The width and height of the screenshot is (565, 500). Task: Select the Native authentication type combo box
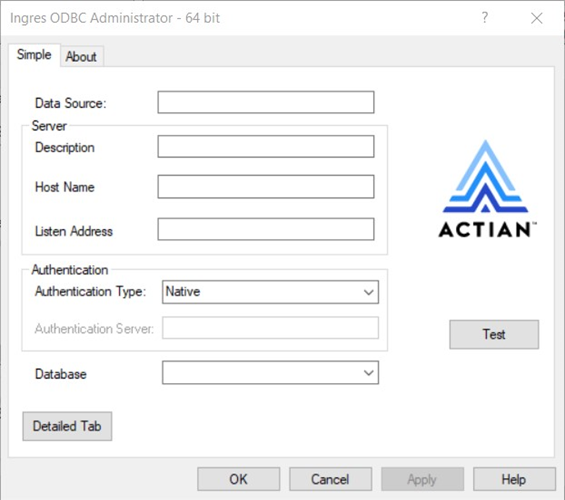tap(270, 292)
